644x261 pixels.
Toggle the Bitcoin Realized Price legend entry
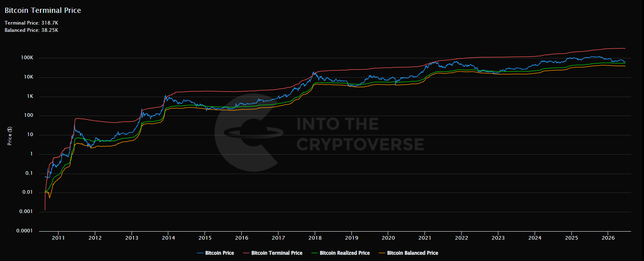tap(341, 253)
